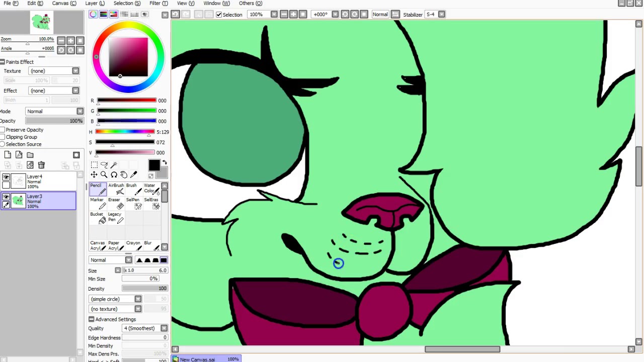Collapse the Paints Effect section
644x362 pixels.
[x=3, y=62]
